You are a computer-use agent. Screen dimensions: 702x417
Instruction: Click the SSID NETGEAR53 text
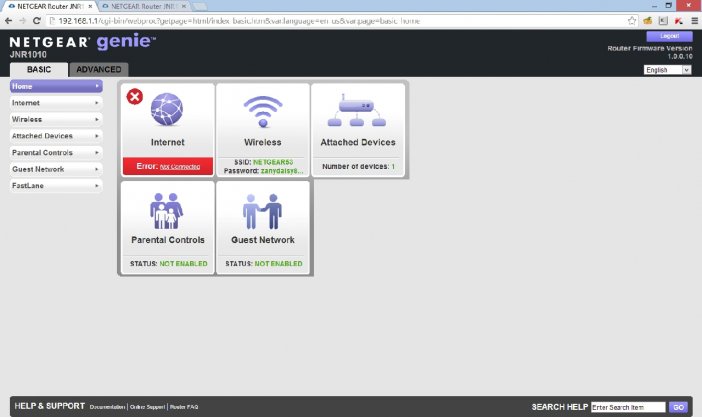point(263,162)
